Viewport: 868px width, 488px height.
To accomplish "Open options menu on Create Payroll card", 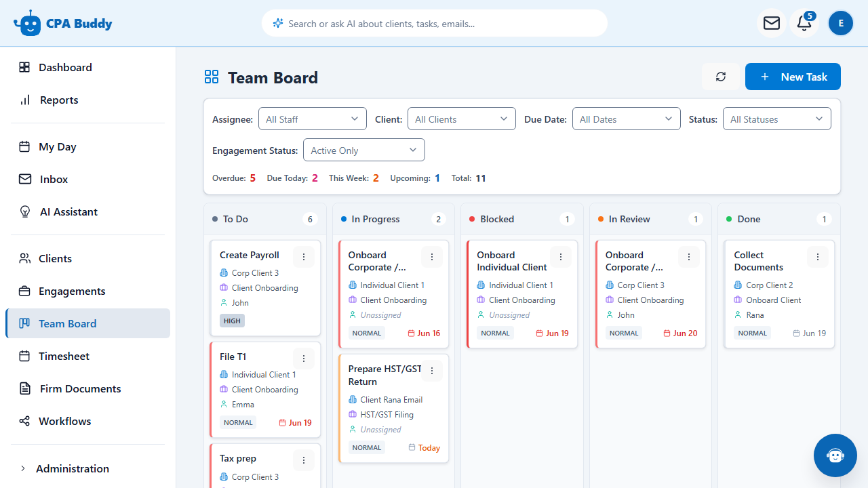I will click(304, 257).
